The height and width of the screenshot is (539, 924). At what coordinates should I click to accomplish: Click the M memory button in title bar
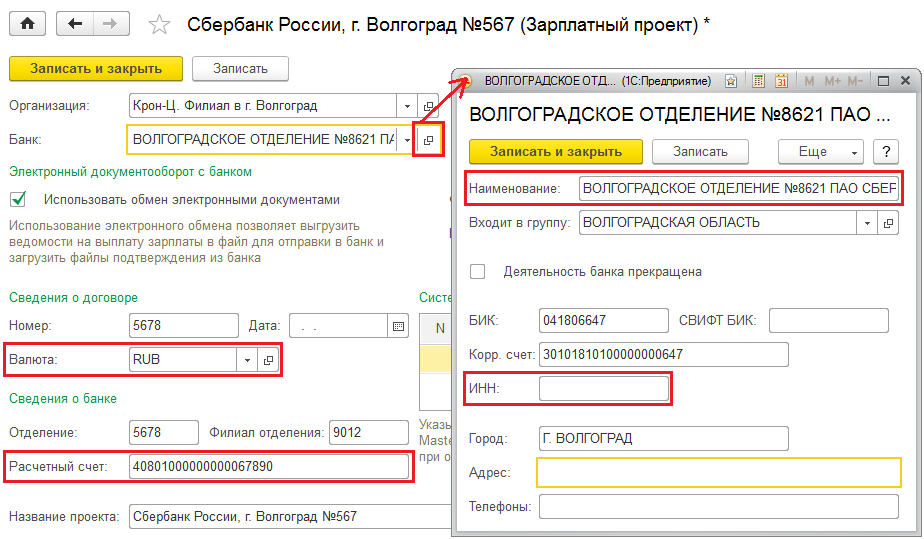pyautogui.click(x=809, y=81)
